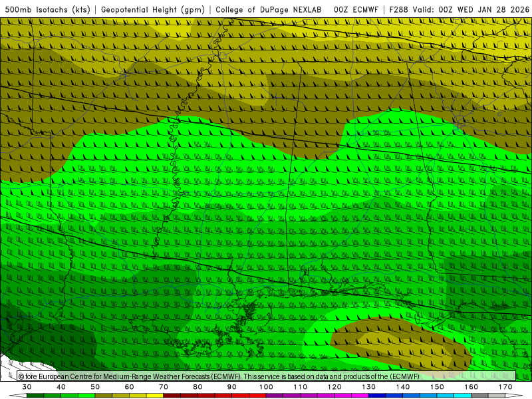Click the legend value 120
Viewport: 532px width, 399px height.
click(334, 387)
